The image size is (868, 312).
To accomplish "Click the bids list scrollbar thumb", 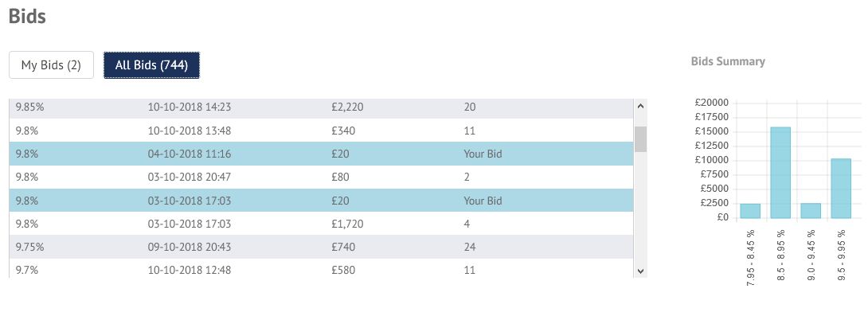I will coord(640,138).
